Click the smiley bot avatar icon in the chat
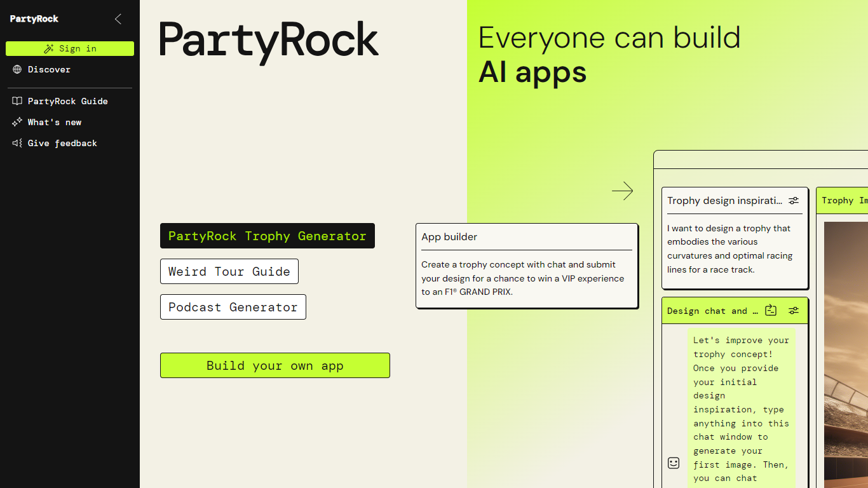This screenshot has height=488, width=868. 674,463
